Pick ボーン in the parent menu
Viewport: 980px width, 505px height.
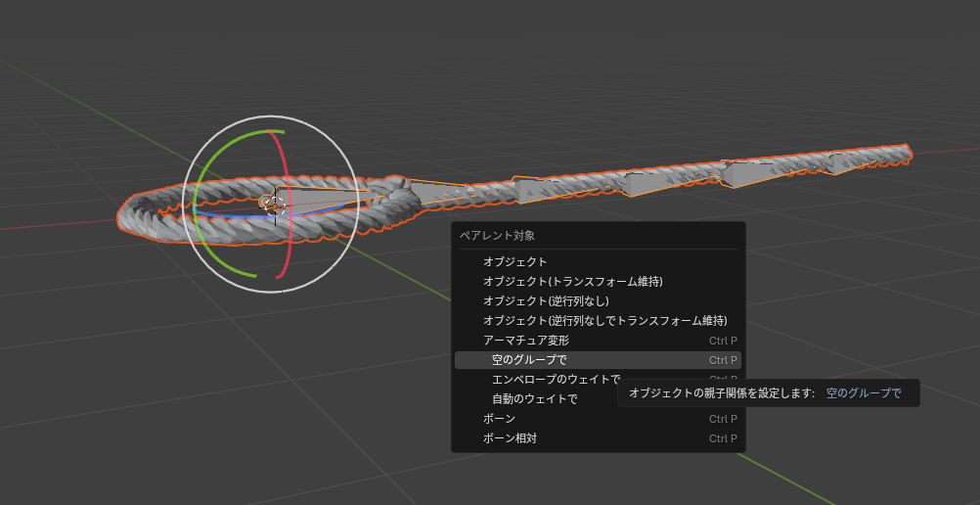499,418
